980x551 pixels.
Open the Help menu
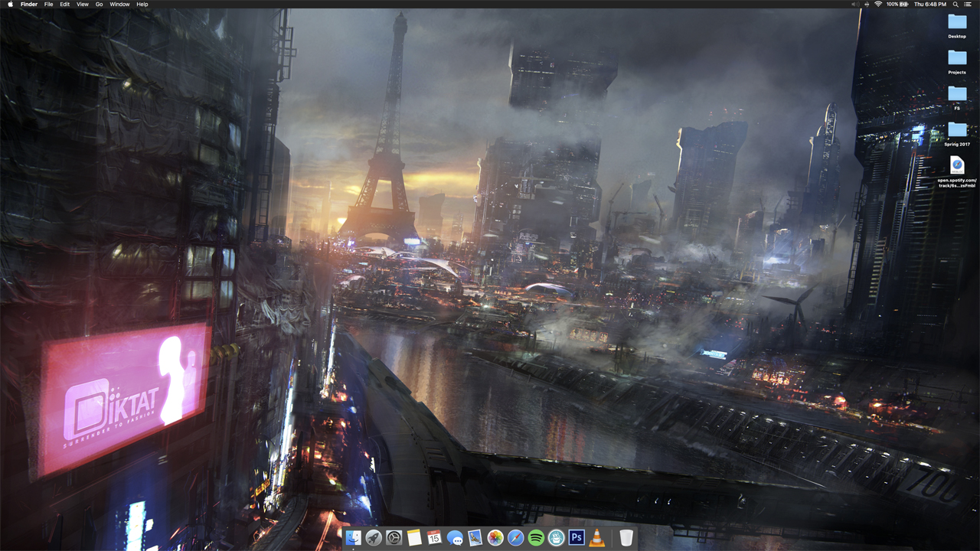(142, 4)
